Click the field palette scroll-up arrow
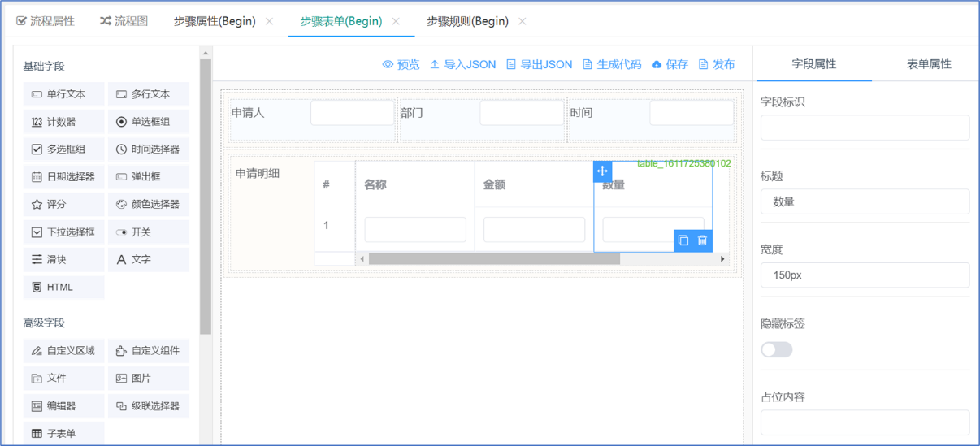 [x=206, y=53]
